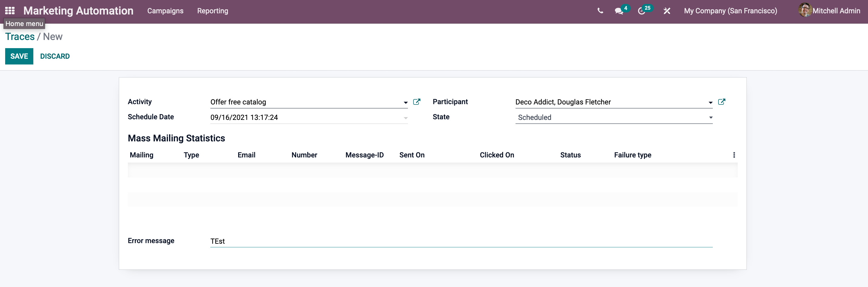Open optional columns kebab menu in table
Viewport: 868px width, 287px height.
tap(734, 155)
